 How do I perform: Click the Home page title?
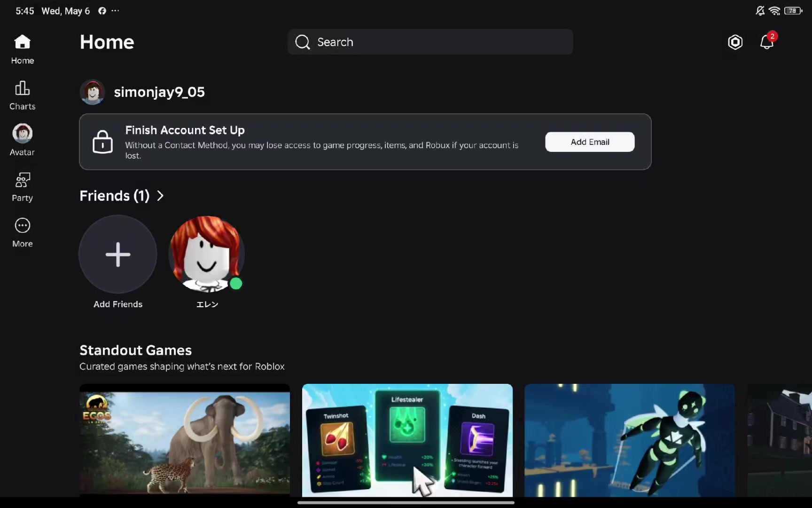point(107,42)
